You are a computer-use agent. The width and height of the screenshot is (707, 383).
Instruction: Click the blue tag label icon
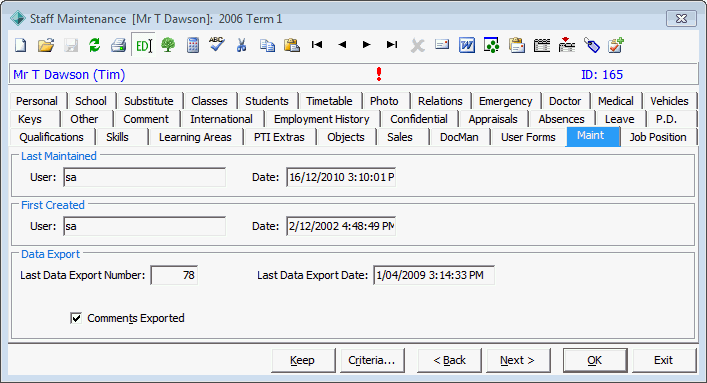(592, 45)
